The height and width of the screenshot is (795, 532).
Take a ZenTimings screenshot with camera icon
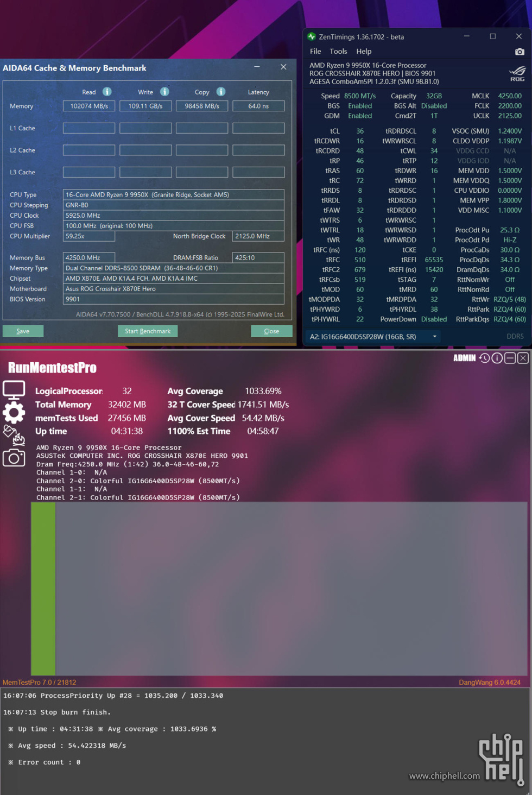[x=520, y=52]
